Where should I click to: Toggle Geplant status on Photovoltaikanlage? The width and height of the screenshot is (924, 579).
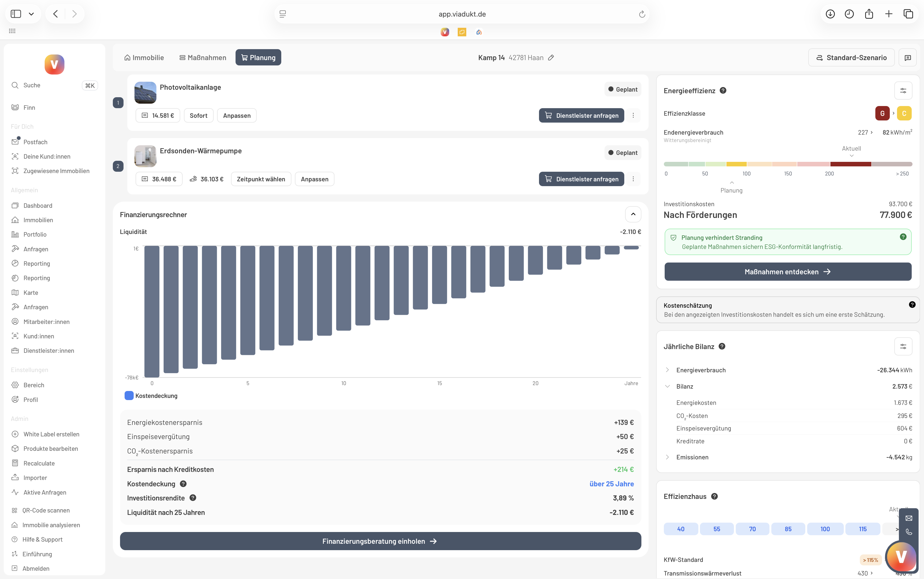[x=623, y=89]
